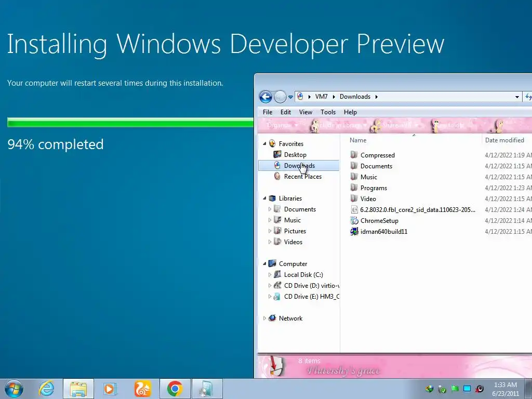The width and height of the screenshot is (532, 399).
Task: Launch Internet Explorer from taskbar
Action: 46,389
